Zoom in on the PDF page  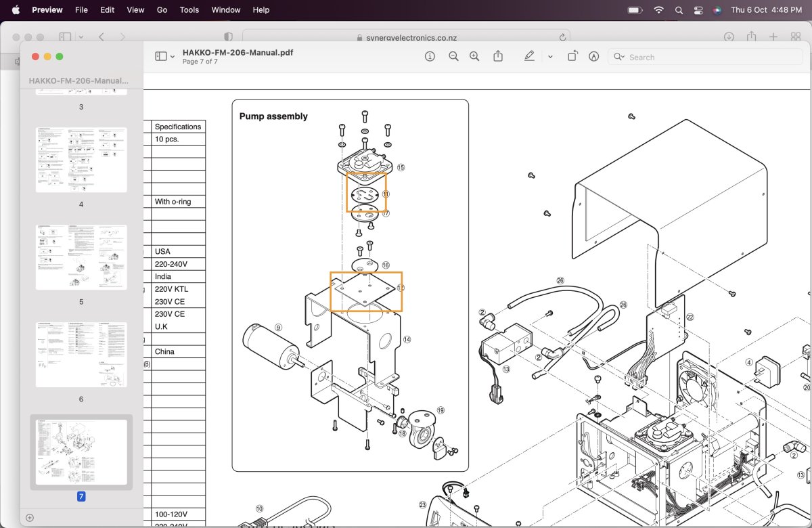point(474,57)
